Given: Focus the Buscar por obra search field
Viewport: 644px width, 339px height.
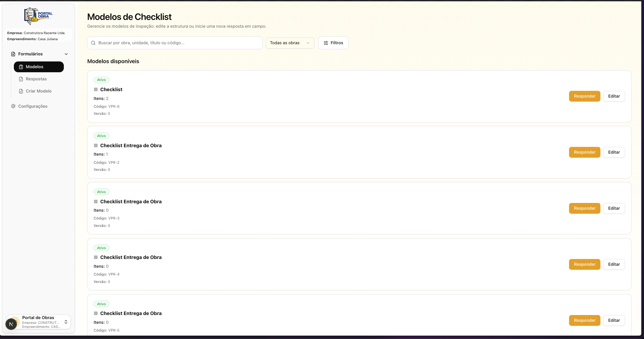Looking at the screenshot, I should pos(175,43).
